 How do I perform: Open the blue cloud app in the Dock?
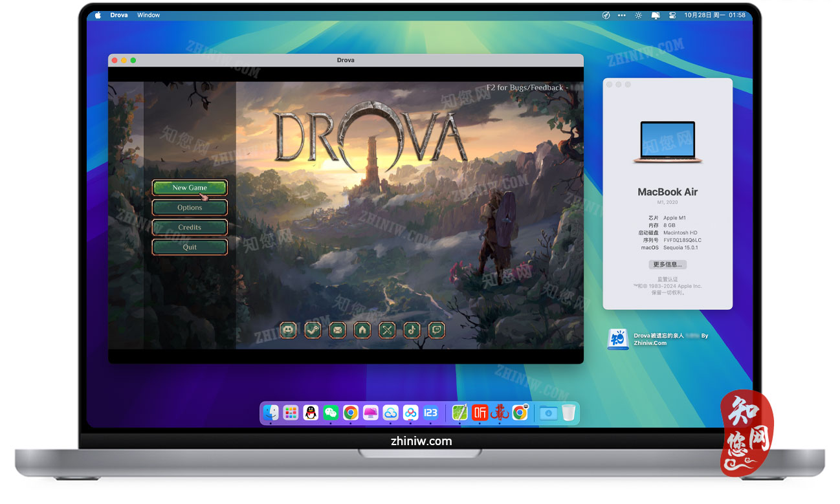pos(390,413)
